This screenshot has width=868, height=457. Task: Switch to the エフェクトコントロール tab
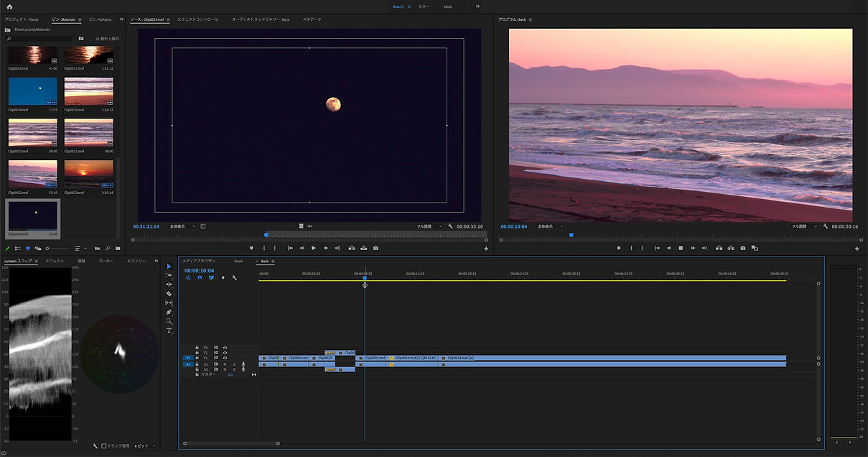pyautogui.click(x=197, y=19)
